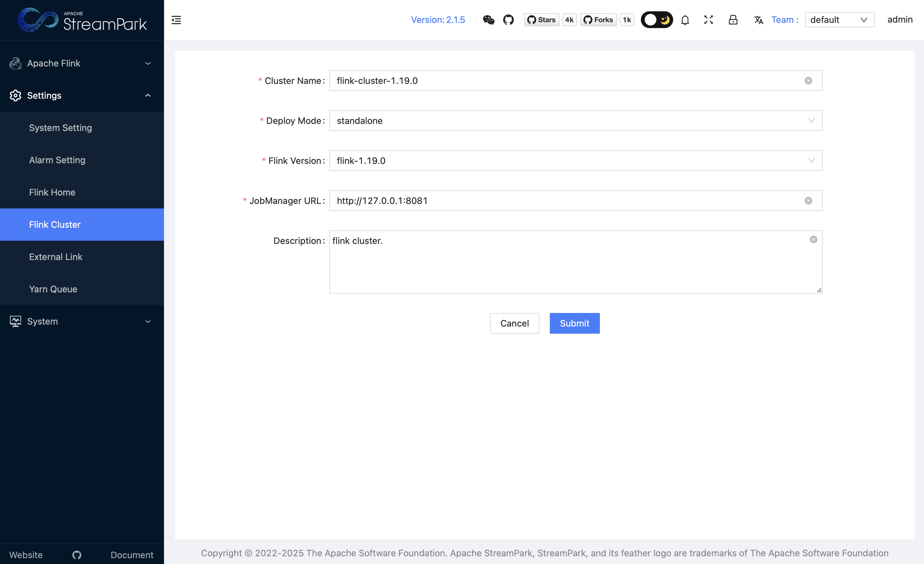Open the Team default selector
The image size is (924, 564).
(x=839, y=20)
